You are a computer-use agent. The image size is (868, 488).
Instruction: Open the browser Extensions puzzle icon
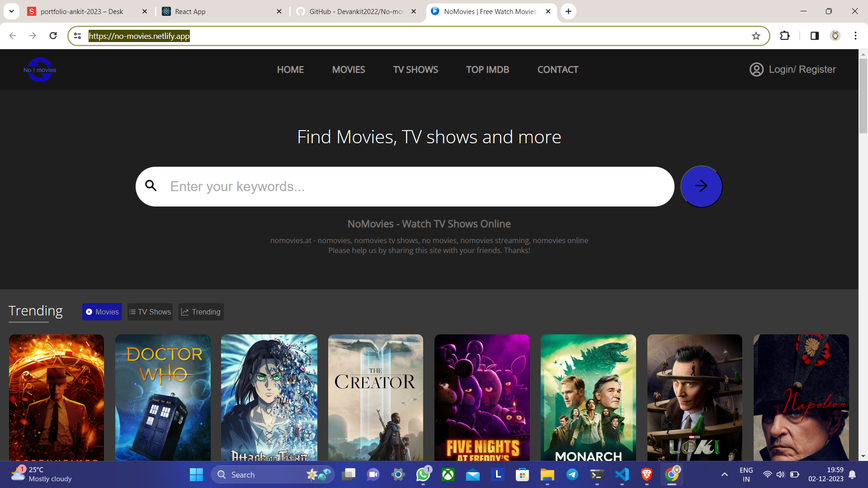point(785,36)
